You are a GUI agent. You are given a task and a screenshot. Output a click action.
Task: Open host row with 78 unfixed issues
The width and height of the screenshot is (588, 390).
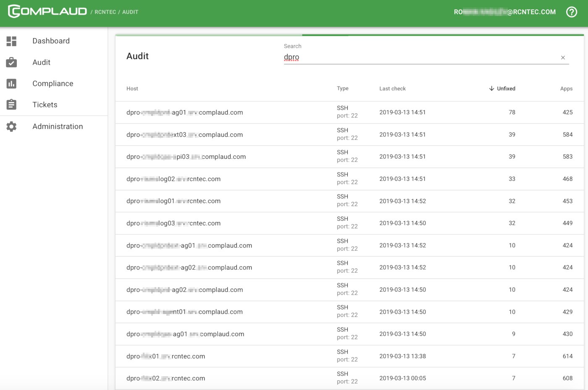click(x=185, y=113)
